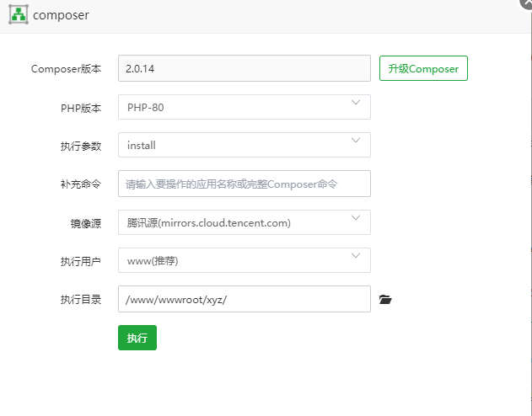Open the PHP版本 dropdown showing PHP-80
This screenshot has width=532, height=416.
(x=245, y=107)
